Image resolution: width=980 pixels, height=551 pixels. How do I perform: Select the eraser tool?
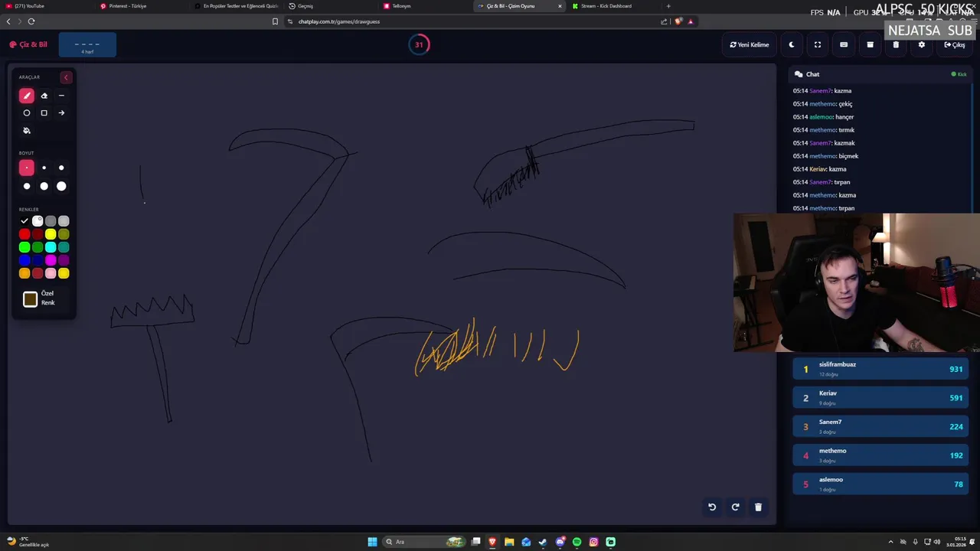tap(44, 96)
